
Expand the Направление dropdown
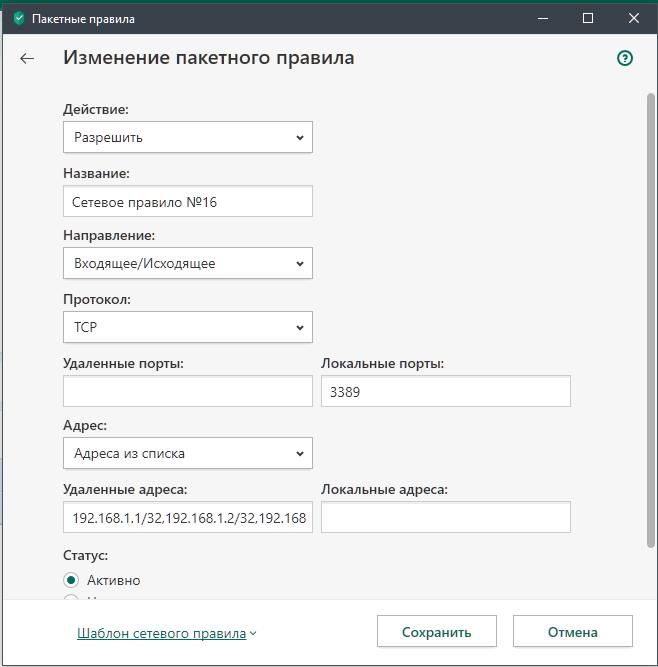click(188, 263)
